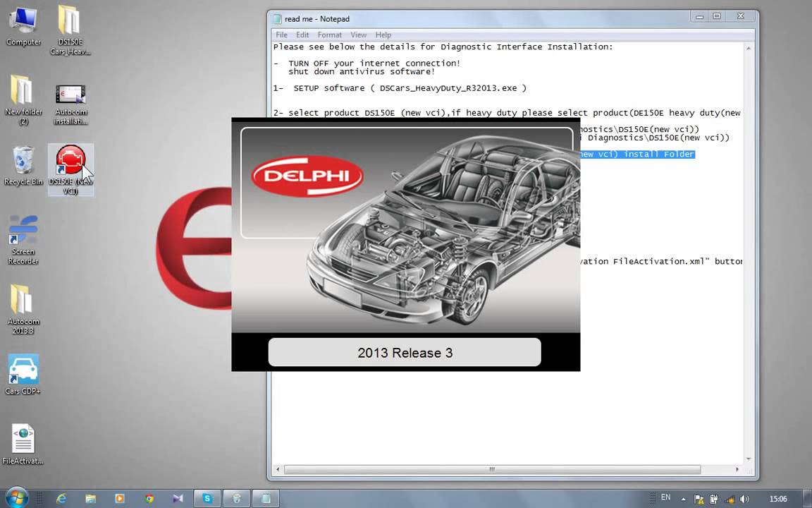The width and height of the screenshot is (812, 508).
Task: Click the Safely Remove Hardware tray icon
Action: (713, 500)
